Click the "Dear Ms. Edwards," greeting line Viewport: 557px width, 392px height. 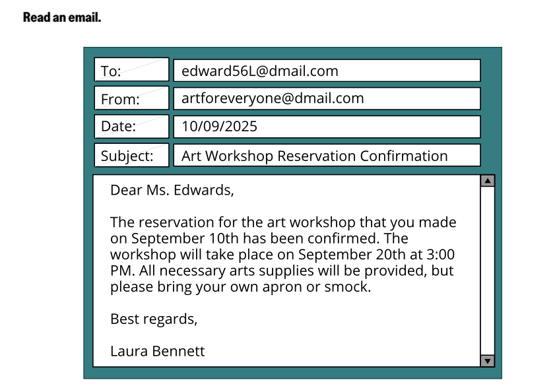click(x=172, y=191)
